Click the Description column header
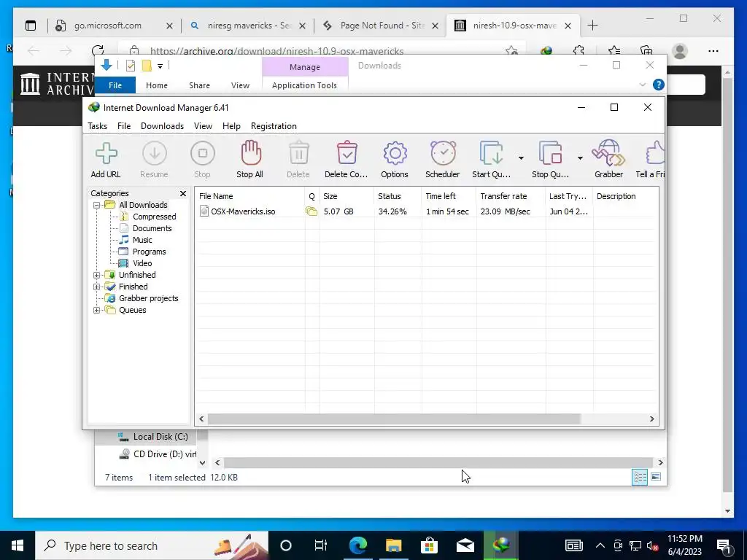747x560 pixels. tap(625, 196)
